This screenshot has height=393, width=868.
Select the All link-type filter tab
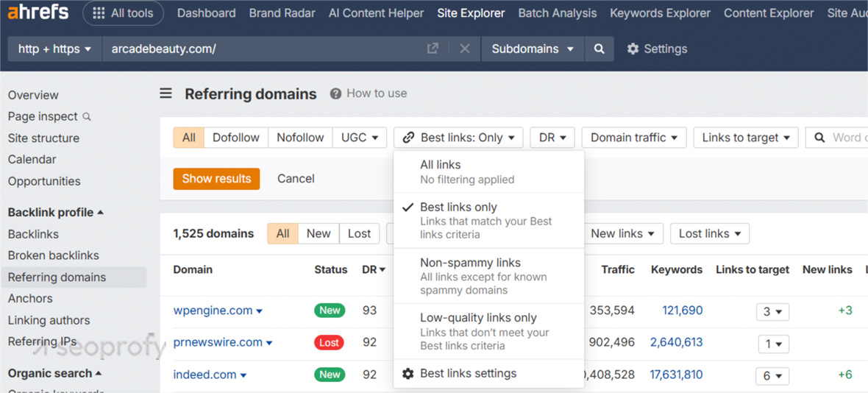[189, 138]
